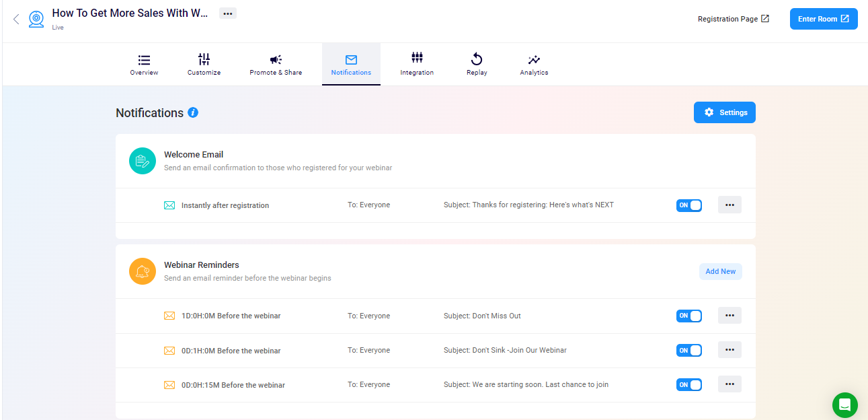Open the webinar title ellipsis menu
Screen dimensions: 868x420
[x=227, y=13]
